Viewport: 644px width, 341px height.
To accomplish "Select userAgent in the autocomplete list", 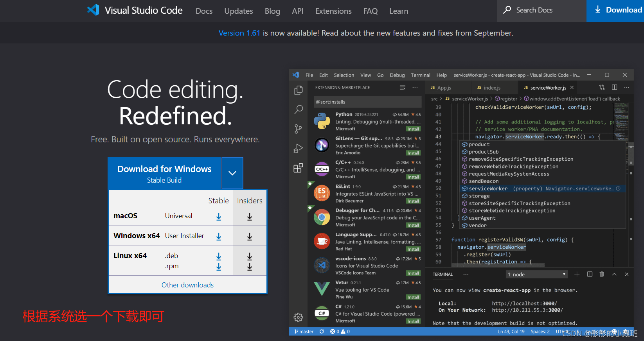I will tap(543, 218).
